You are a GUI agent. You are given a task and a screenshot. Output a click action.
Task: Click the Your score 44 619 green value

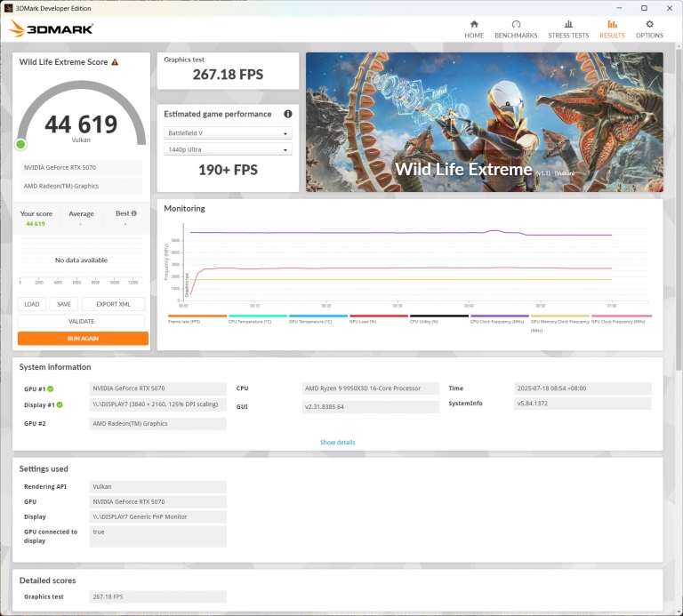click(36, 224)
